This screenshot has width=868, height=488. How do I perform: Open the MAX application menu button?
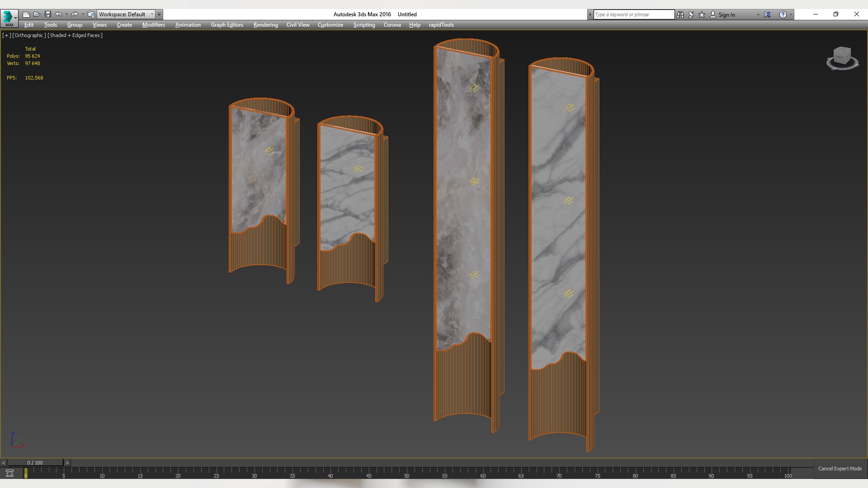(x=9, y=18)
